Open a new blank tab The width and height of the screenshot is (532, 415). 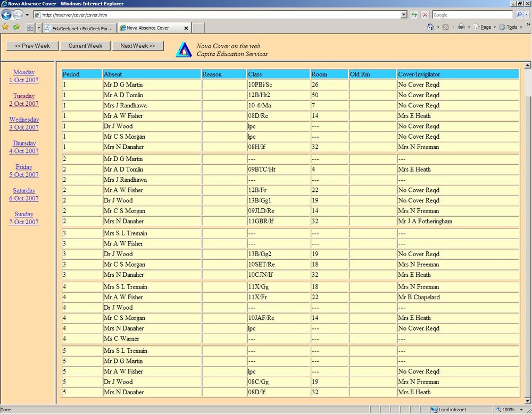pyautogui.click(x=198, y=28)
